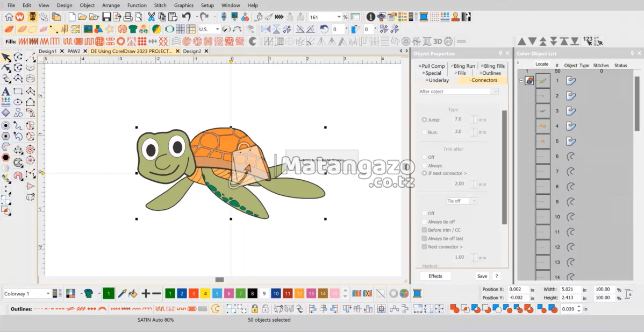
Task: Select the Jump connector radio button
Action: [x=424, y=119]
